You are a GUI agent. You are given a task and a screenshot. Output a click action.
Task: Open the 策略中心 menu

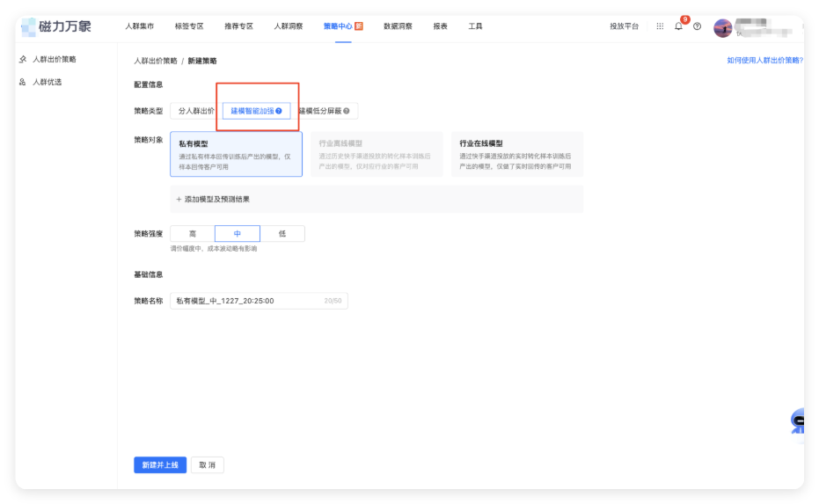(338, 26)
